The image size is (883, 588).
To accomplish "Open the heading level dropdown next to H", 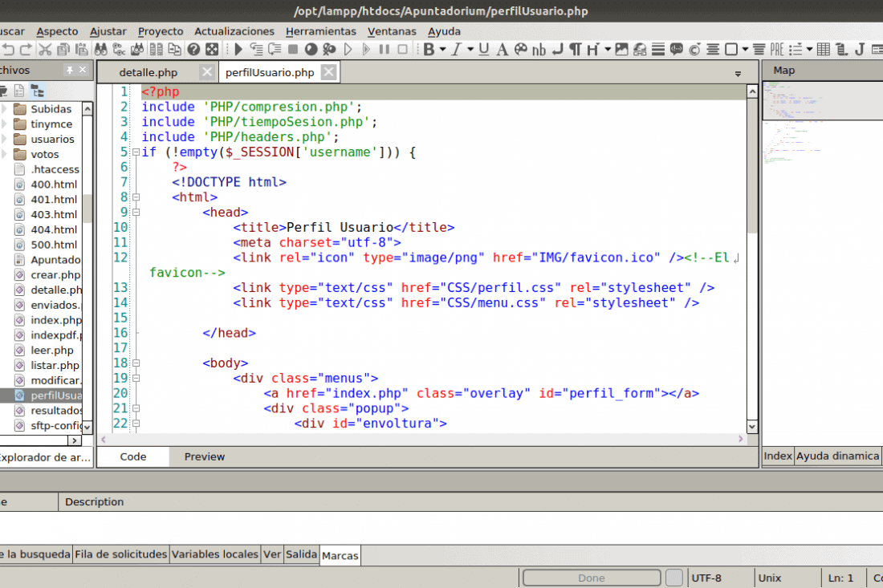I will pyautogui.click(x=606, y=49).
